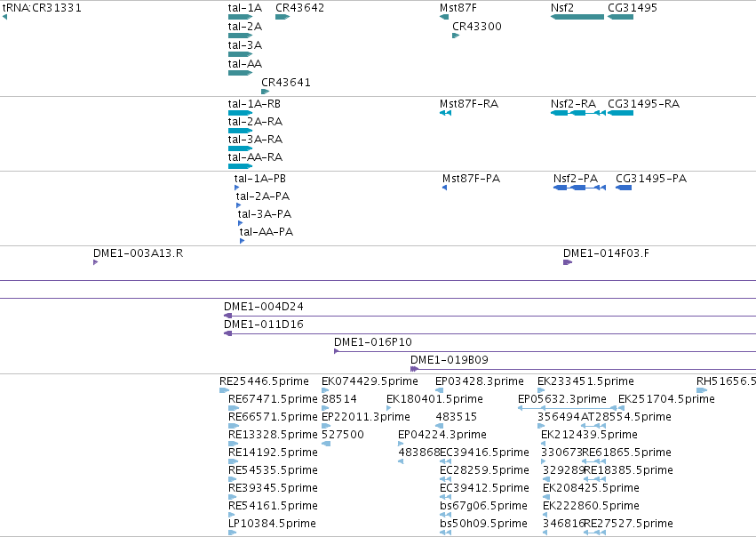Click the CR43642 gene label
This screenshot has width=756, height=537.
coord(300,8)
